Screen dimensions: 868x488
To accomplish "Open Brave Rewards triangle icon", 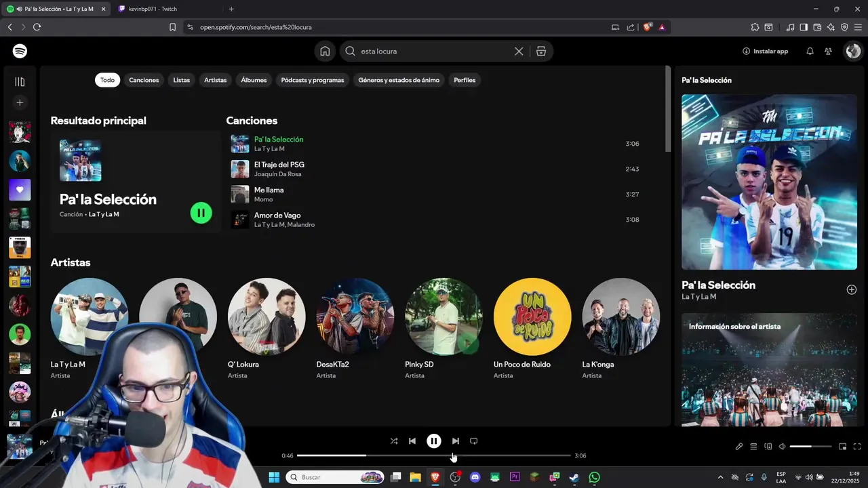I will click(x=662, y=27).
